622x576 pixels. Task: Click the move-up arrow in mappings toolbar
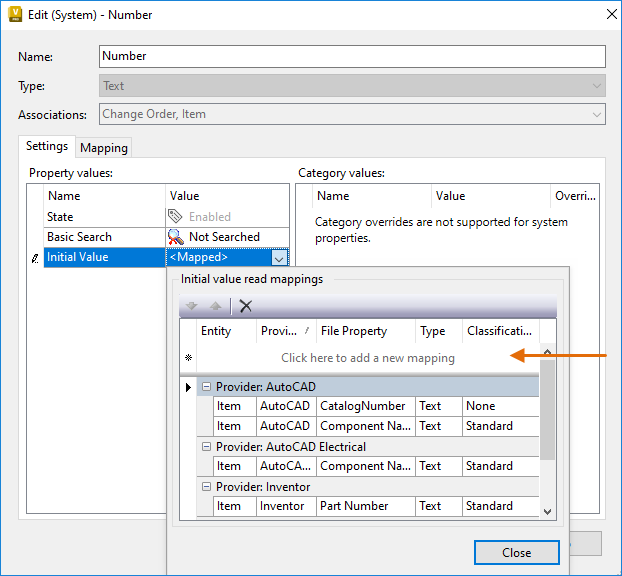click(215, 306)
